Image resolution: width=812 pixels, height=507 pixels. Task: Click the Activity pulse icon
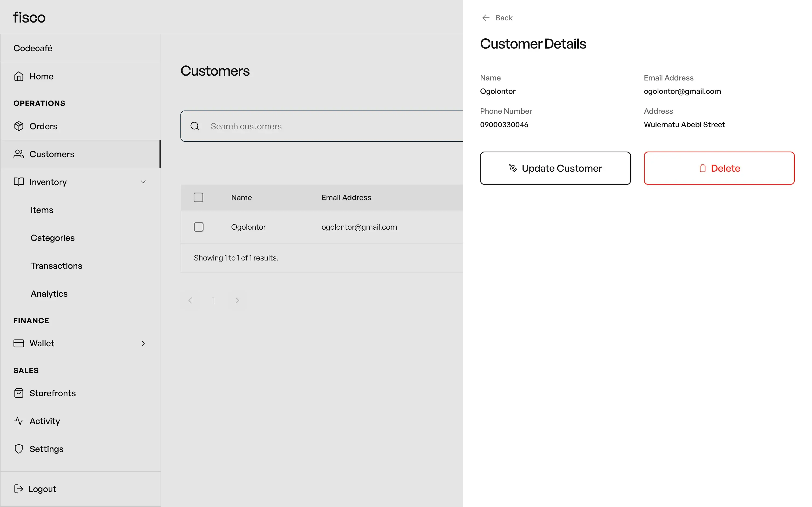[x=19, y=421]
